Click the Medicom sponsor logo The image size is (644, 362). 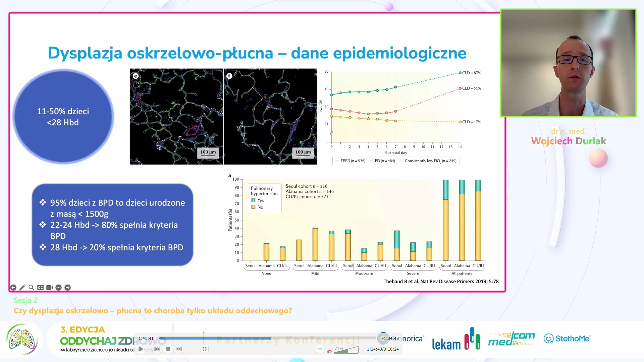512,339
